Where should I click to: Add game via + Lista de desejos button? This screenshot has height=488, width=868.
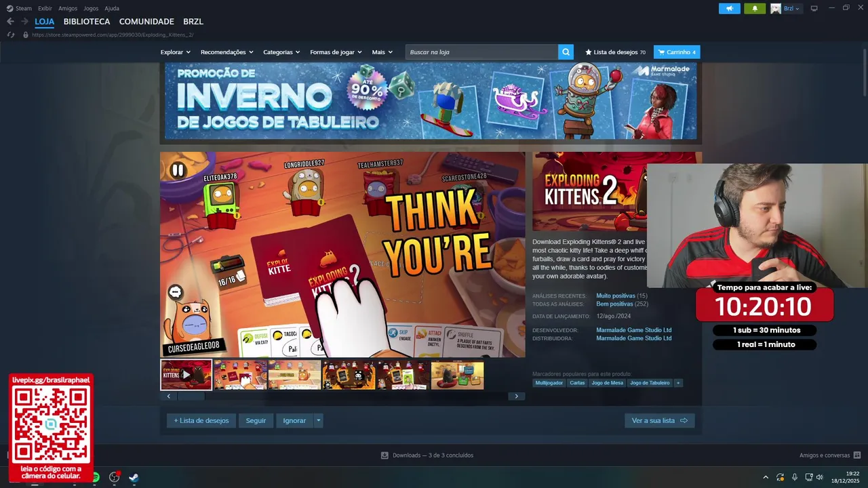(x=201, y=421)
